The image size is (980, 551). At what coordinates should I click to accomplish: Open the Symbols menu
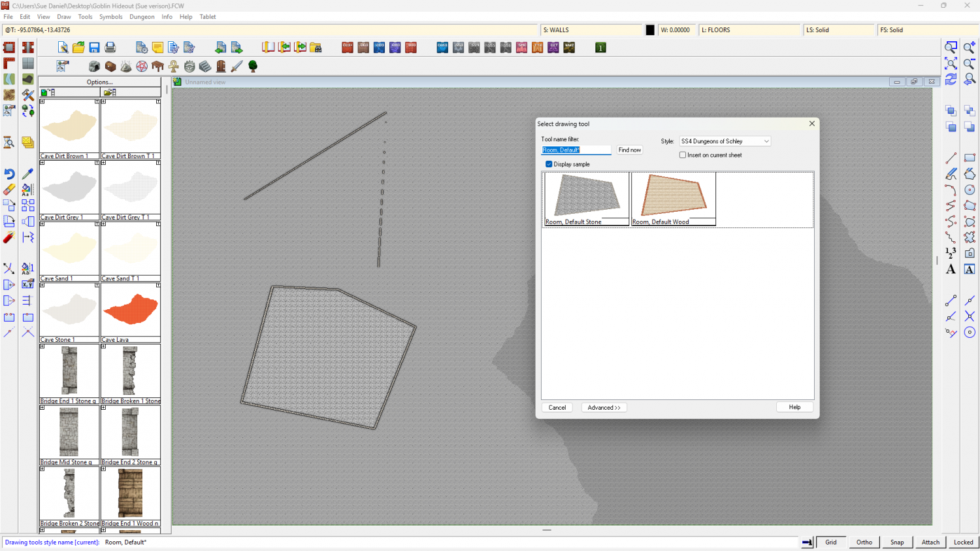(x=110, y=17)
